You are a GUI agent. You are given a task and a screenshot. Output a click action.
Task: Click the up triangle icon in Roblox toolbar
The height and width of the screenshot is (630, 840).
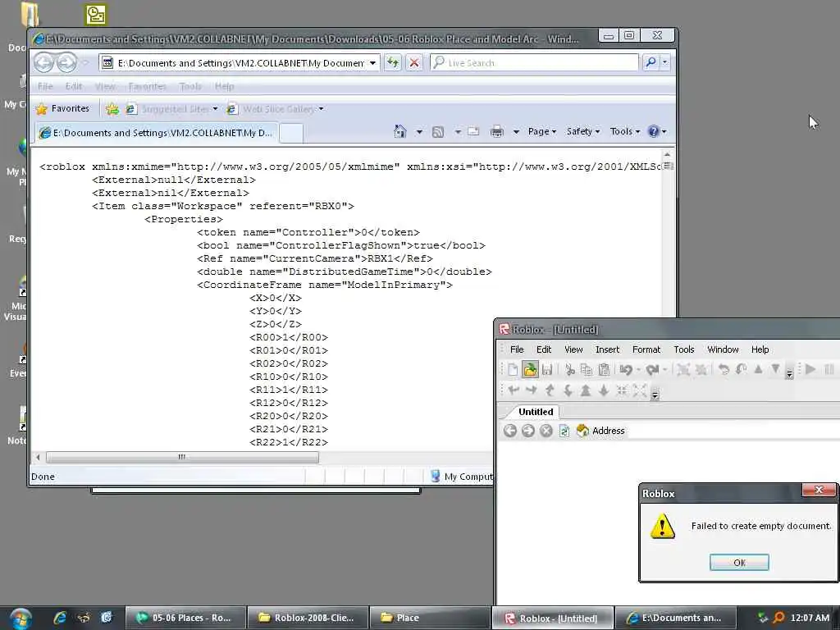coord(758,369)
